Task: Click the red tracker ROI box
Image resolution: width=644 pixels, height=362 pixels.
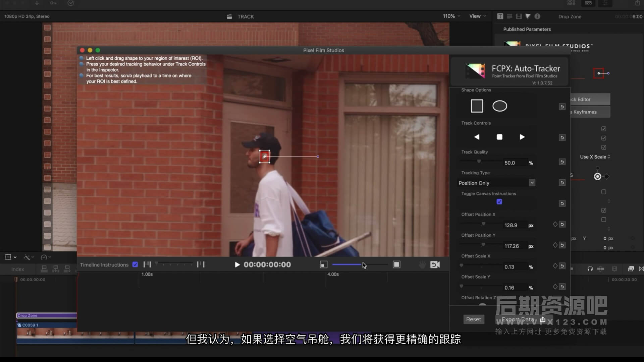Action: coord(265,157)
